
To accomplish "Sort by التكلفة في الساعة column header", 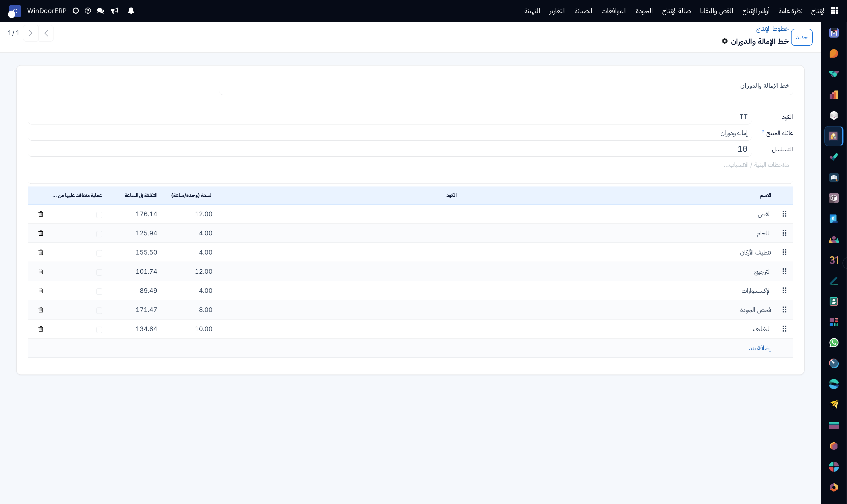I will [141, 195].
